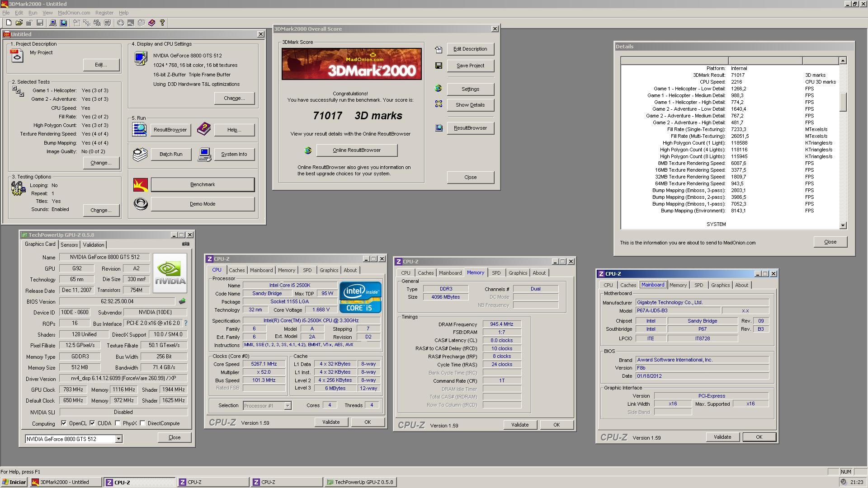Toggle the OpenCL checkbox in GPU-Z

pos(64,423)
